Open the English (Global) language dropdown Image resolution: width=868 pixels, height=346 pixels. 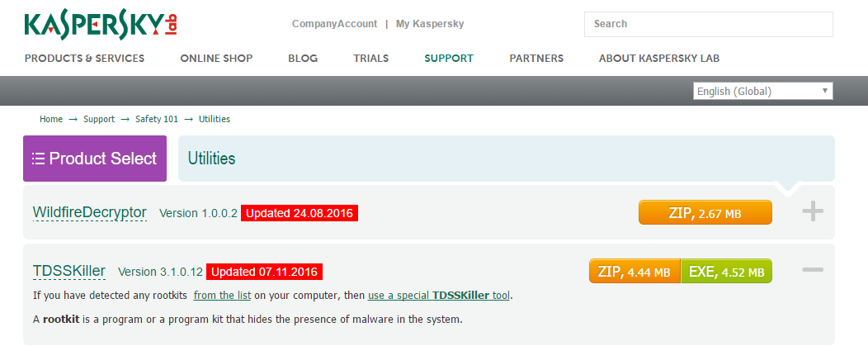click(762, 92)
